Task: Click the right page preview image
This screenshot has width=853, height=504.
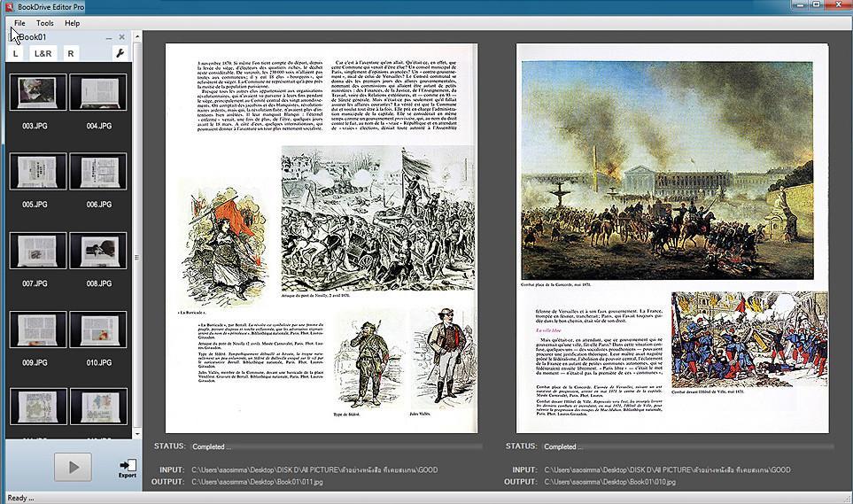Action: pos(672,238)
